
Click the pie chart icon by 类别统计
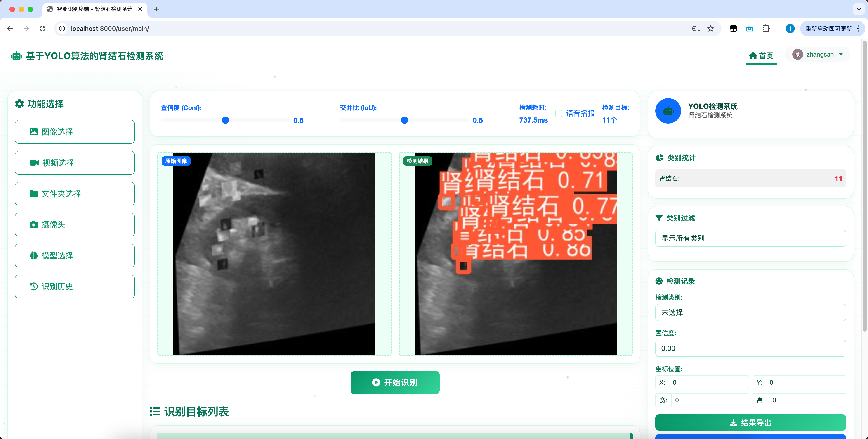click(659, 157)
